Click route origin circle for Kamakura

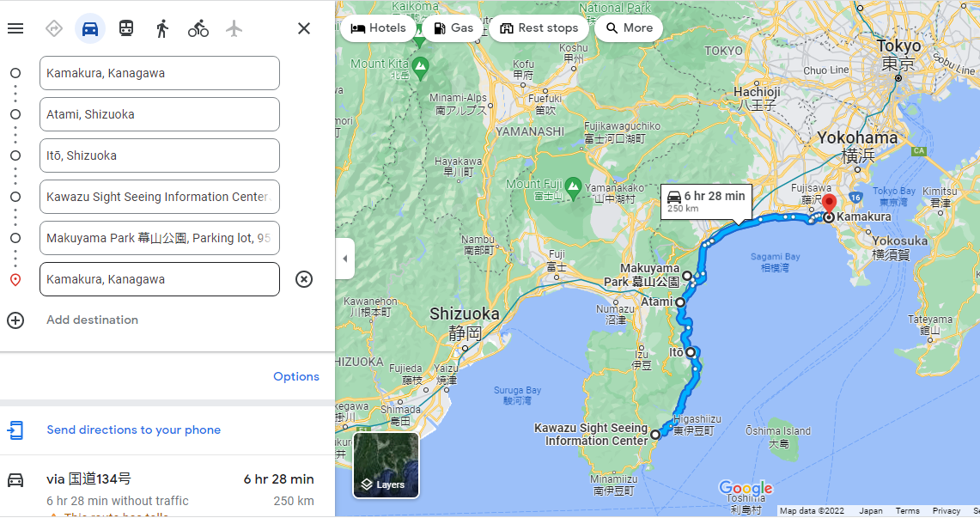pyautogui.click(x=15, y=73)
